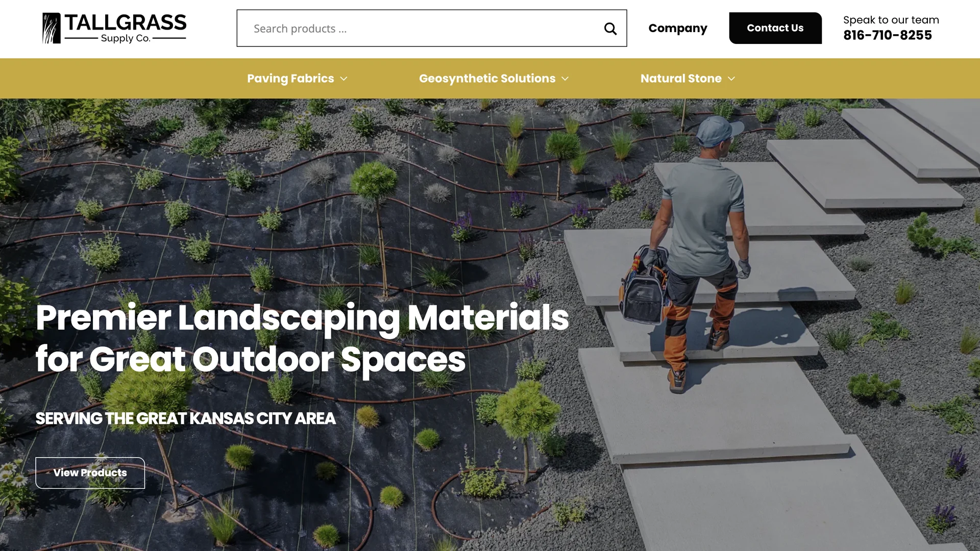This screenshot has height=551, width=980.
Task: Open the Company link
Action: 678,28
